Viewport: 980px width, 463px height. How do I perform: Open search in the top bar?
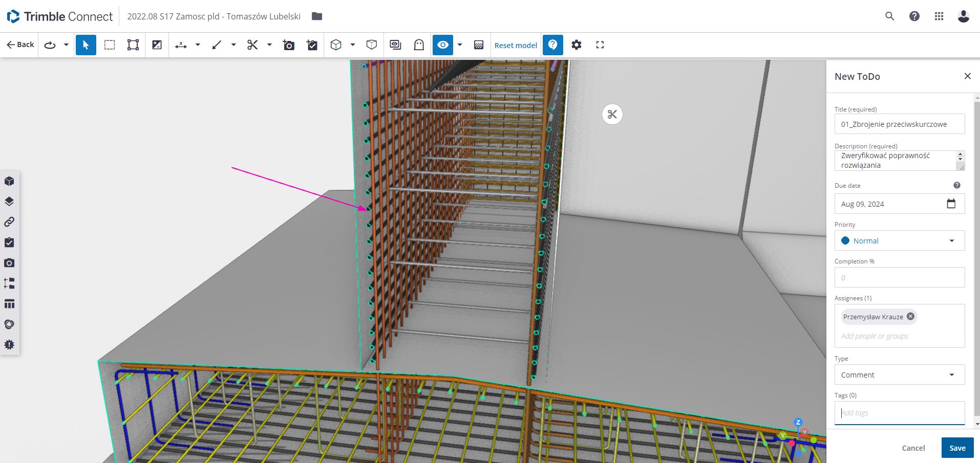tap(890, 16)
